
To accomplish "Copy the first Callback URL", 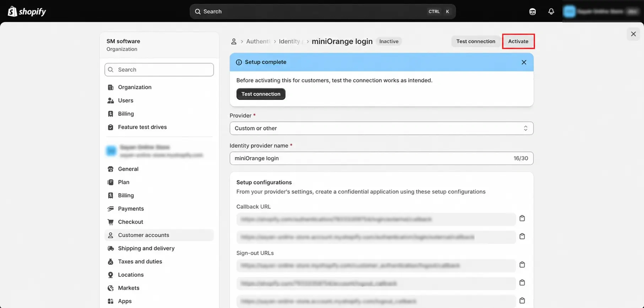I will [x=522, y=218].
